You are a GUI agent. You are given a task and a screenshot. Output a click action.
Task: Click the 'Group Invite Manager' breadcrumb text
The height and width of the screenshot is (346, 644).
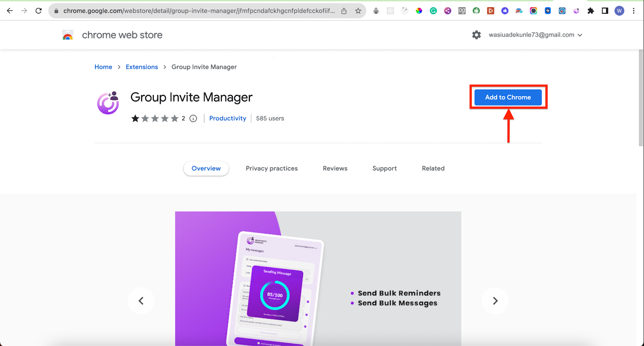[x=204, y=67]
